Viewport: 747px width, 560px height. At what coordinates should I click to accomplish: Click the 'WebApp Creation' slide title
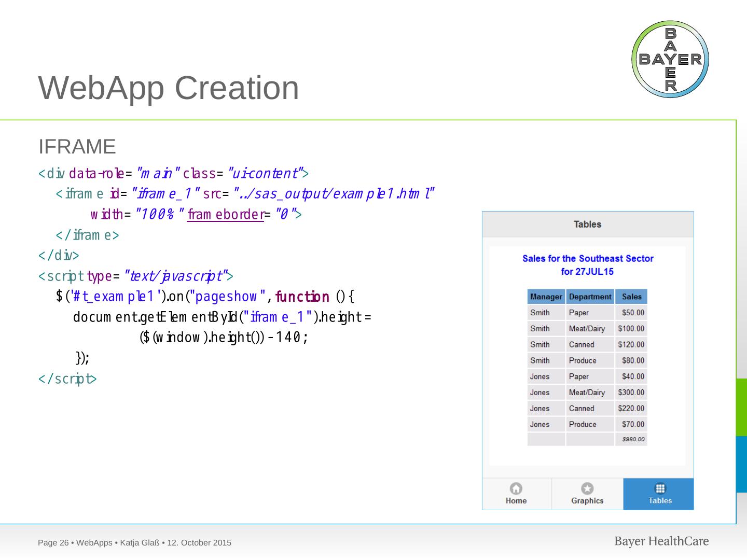[x=169, y=87]
